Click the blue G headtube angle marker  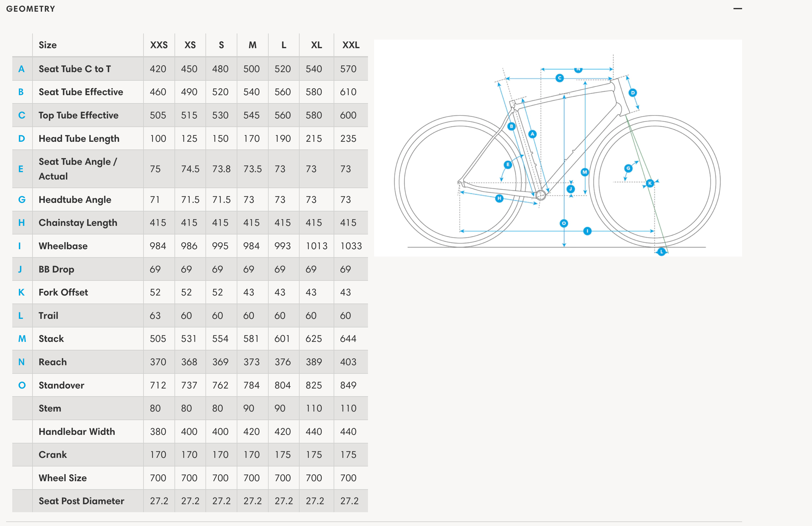(628, 168)
